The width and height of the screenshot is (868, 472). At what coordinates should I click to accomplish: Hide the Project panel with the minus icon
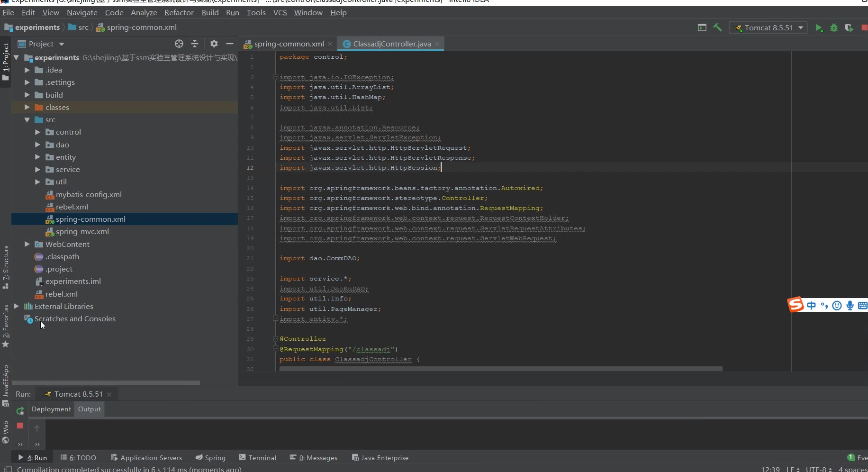point(230,44)
